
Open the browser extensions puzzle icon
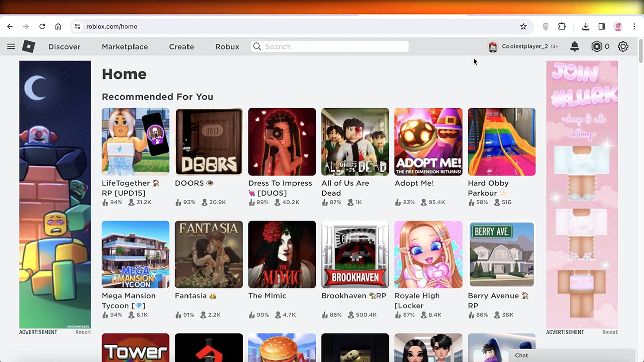click(x=562, y=26)
